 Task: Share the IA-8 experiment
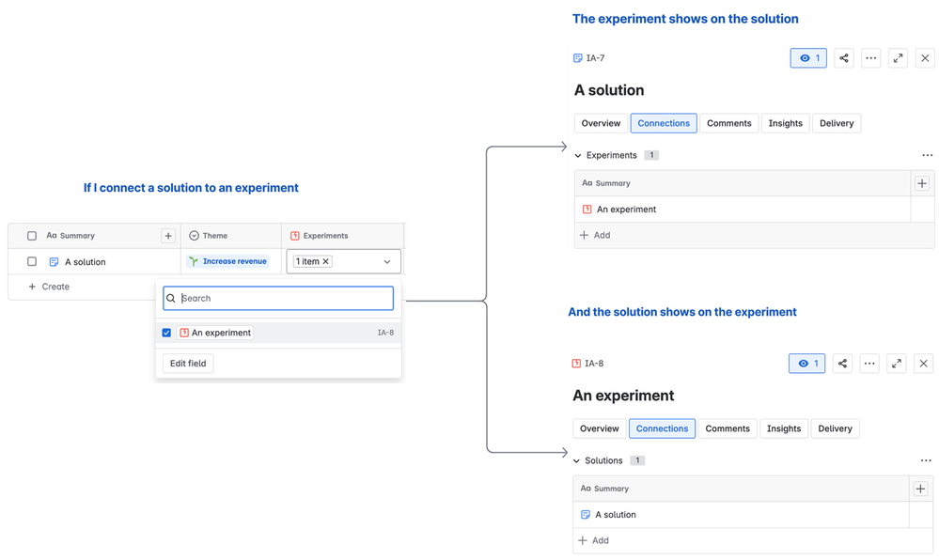[x=842, y=364]
